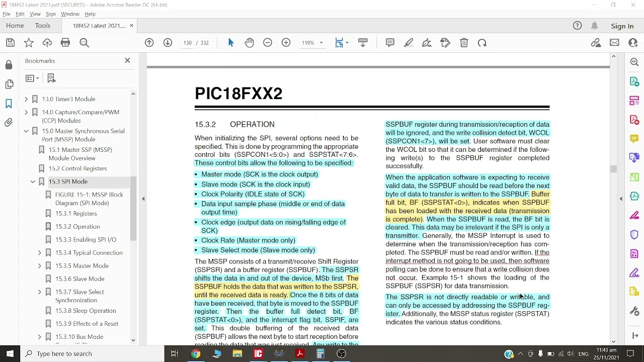644x362 pixels.
Task: Open Google Chrome from the taskbar
Action: click(x=196, y=353)
